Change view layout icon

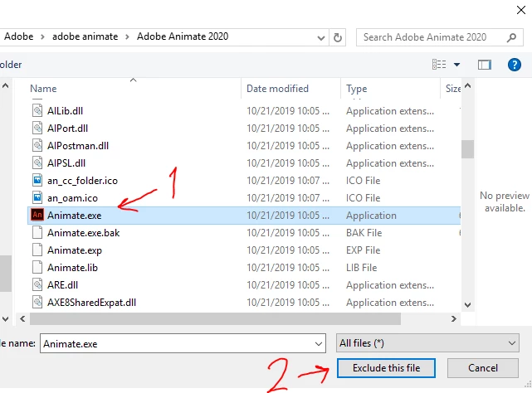pos(439,64)
